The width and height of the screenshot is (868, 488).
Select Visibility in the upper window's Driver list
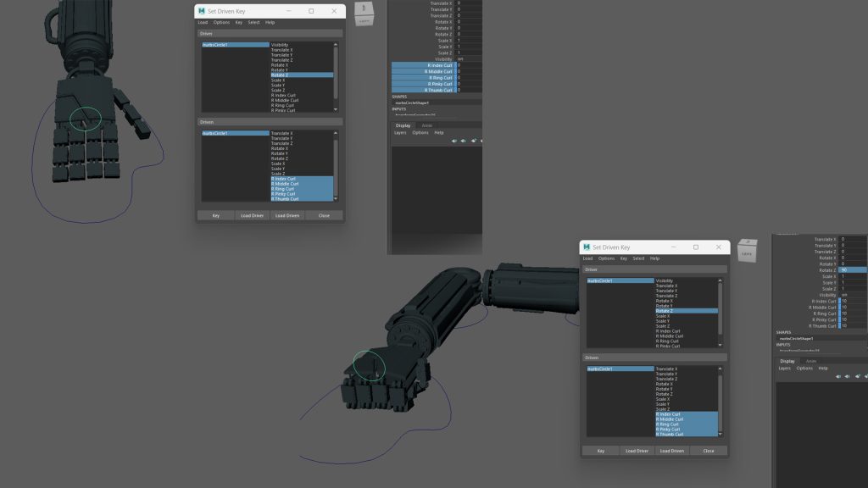[x=280, y=45]
